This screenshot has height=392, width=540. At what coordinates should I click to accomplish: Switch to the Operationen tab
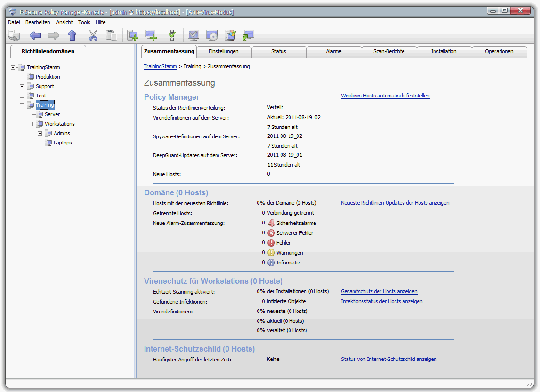[x=499, y=52]
